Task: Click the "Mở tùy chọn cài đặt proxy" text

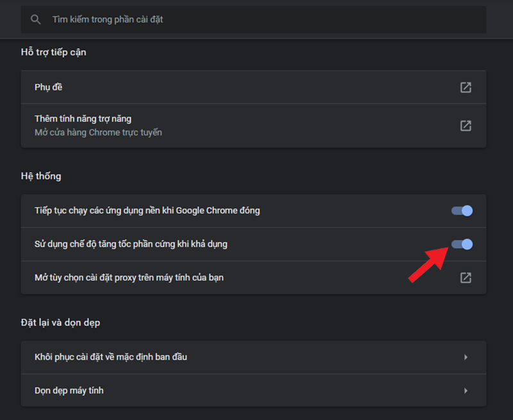Action: point(129,278)
